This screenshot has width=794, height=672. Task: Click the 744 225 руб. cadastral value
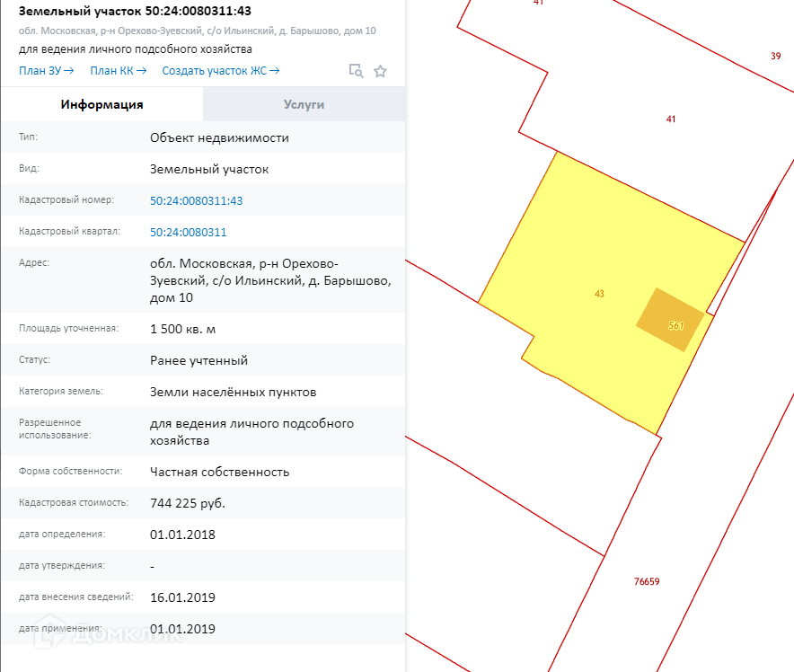click(188, 503)
